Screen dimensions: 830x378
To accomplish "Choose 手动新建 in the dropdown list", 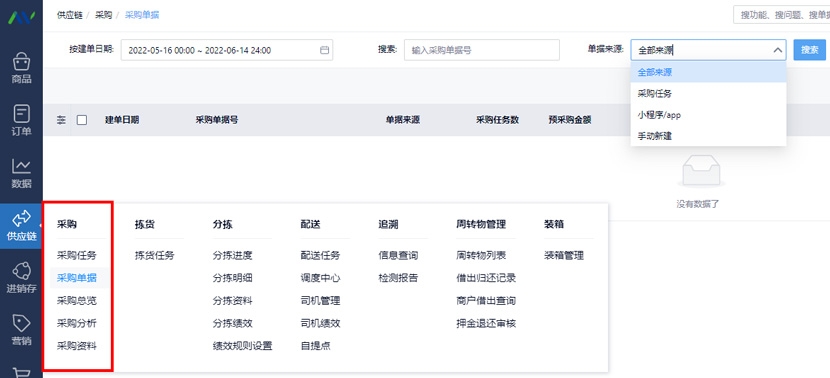I will 708,136.
